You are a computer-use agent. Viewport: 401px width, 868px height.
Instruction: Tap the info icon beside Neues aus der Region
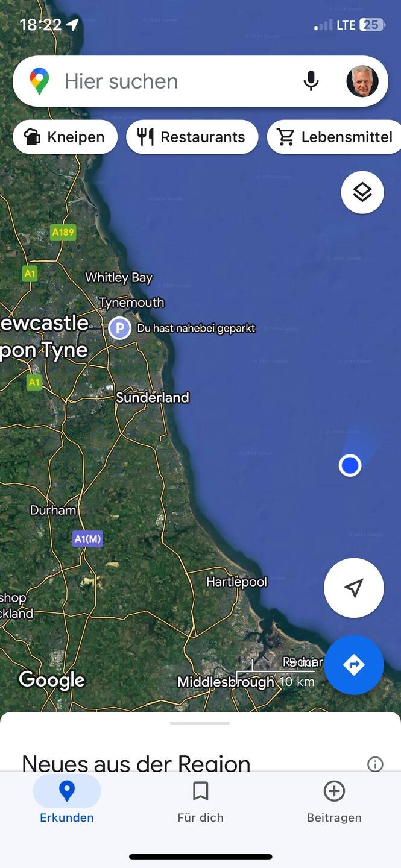(x=375, y=764)
